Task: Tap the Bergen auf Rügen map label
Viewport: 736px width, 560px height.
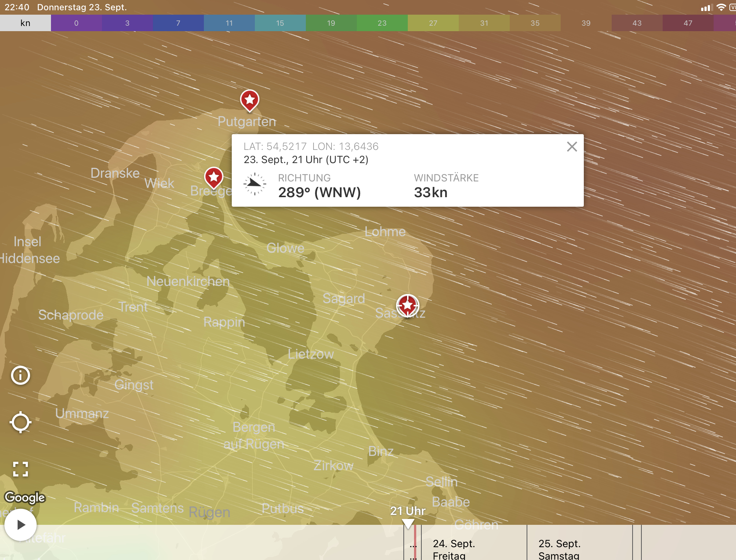Action: point(254,435)
